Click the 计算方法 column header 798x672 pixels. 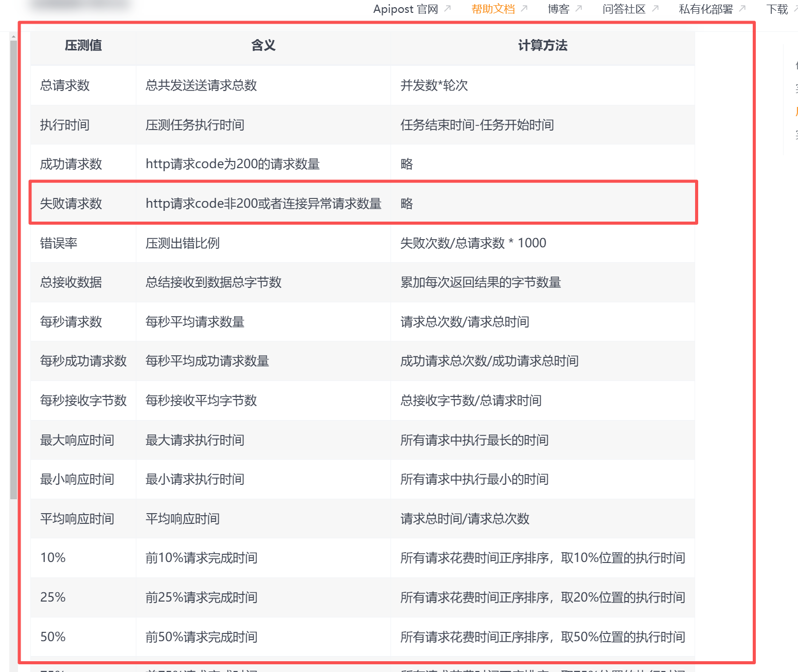tap(543, 45)
